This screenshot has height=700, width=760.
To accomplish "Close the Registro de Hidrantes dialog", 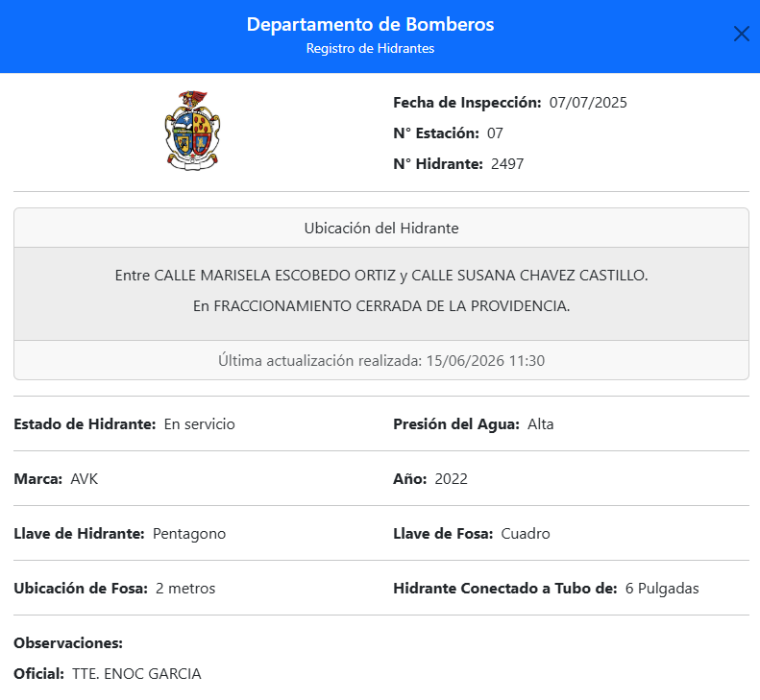I will pyautogui.click(x=741, y=34).
